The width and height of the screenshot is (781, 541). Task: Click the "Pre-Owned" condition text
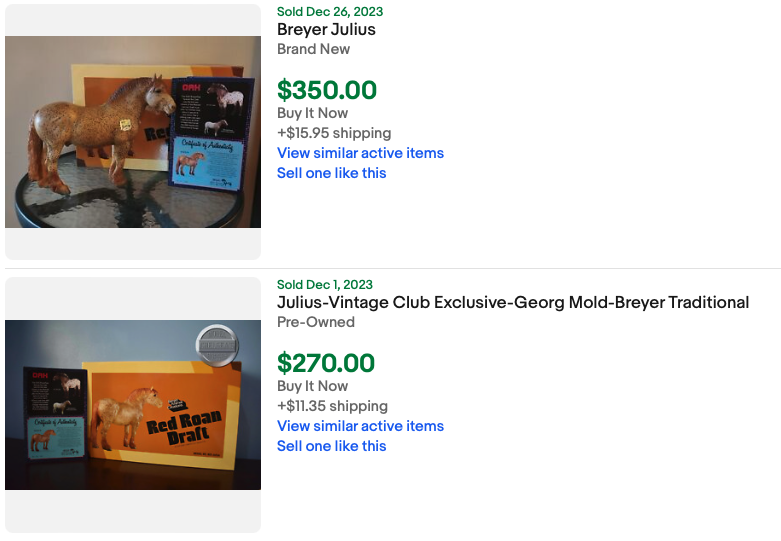point(316,322)
